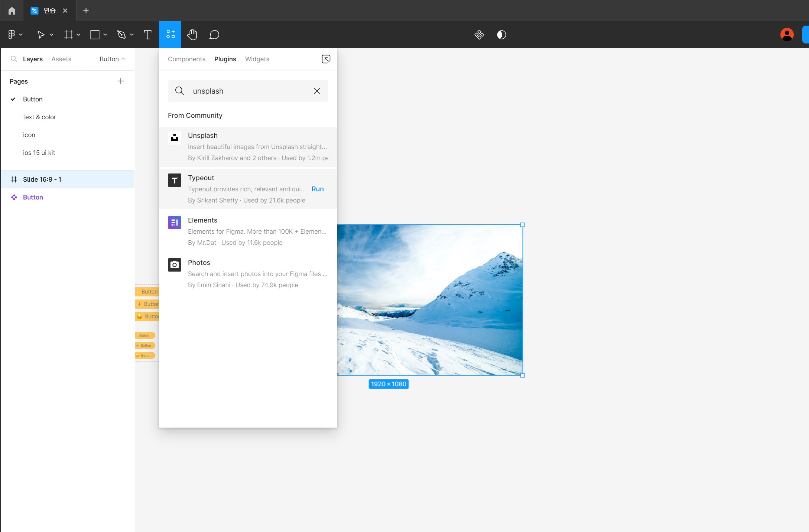This screenshot has width=809, height=532.
Task: Select the Comment tool
Action: (214, 35)
